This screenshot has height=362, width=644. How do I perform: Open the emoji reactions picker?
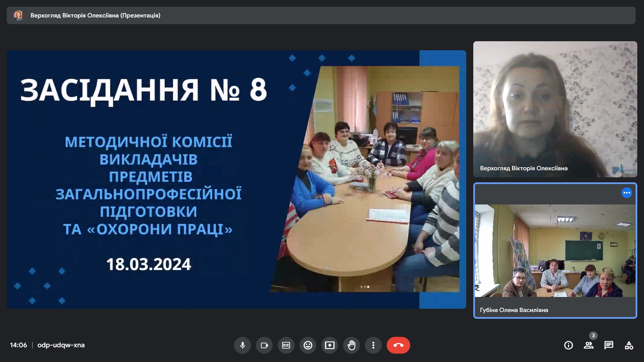click(x=308, y=345)
